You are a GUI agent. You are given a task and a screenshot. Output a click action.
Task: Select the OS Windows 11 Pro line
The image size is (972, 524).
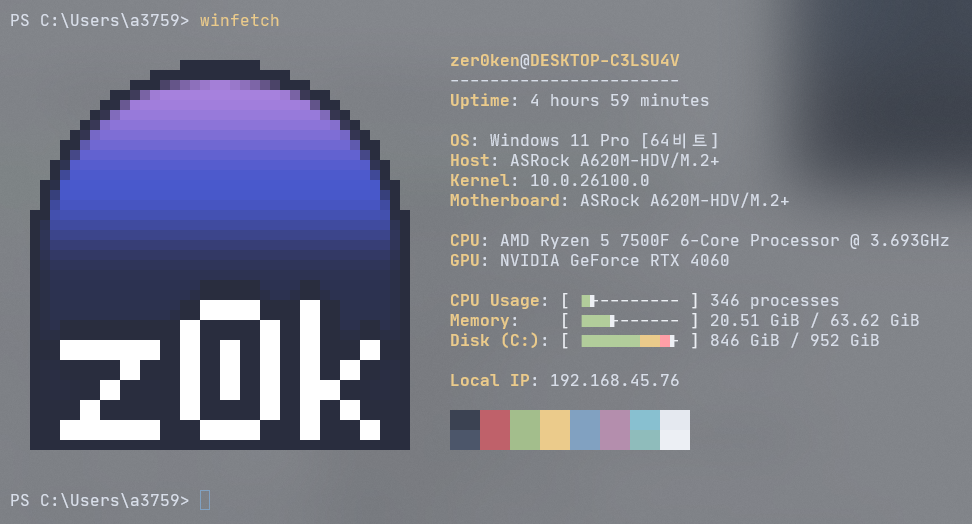pyautogui.click(x=585, y=141)
